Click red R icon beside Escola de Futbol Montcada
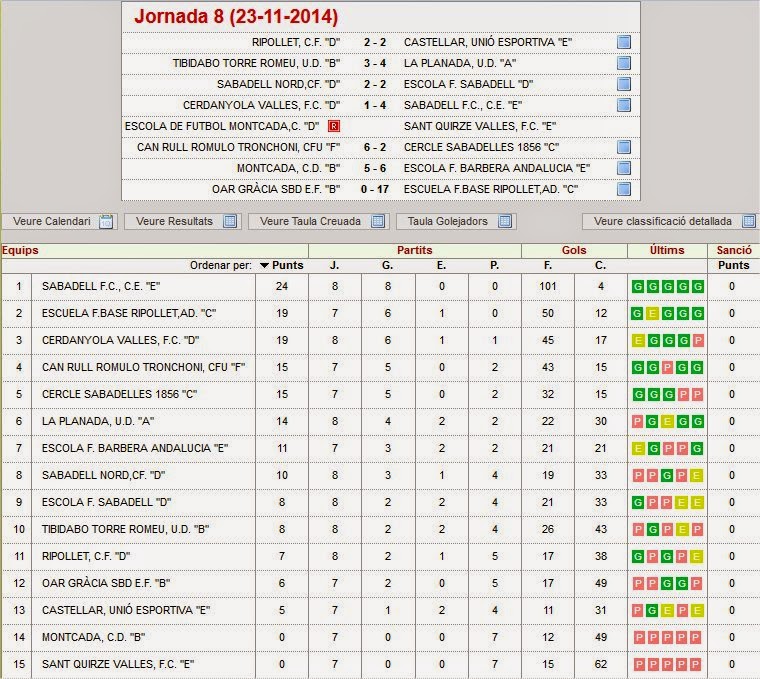Screen dimensions: 760x679 coord(334,126)
